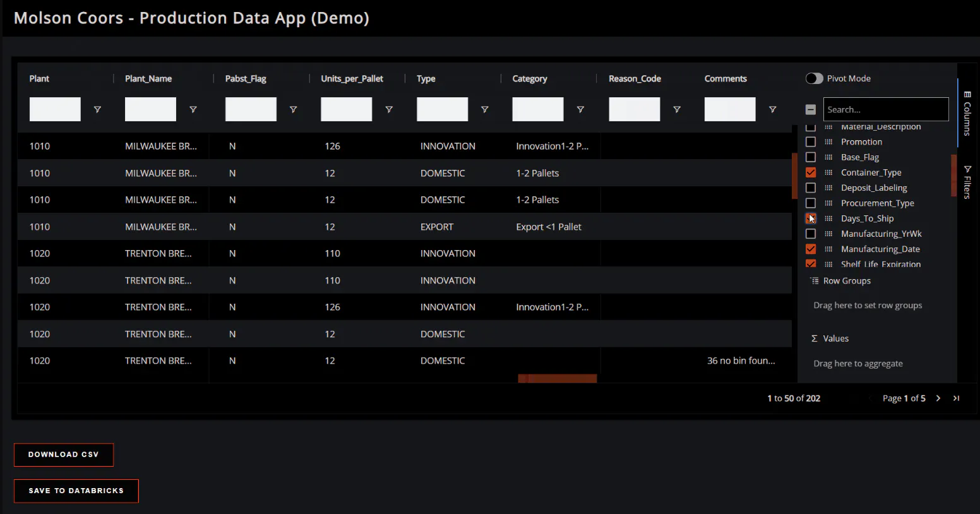Screen dimensions: 980x514
Task: Open the Reason_Code column filter funnel
Action: [677, 109]
